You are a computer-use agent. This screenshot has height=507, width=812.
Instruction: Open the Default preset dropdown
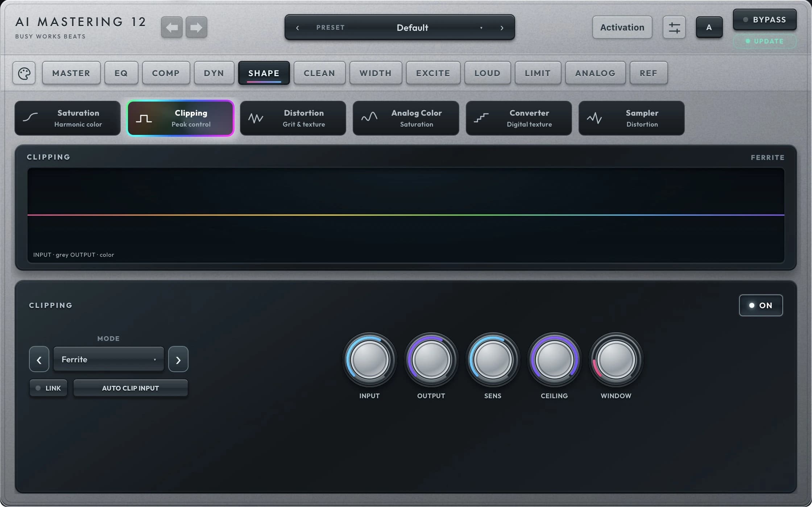point(412,28)
